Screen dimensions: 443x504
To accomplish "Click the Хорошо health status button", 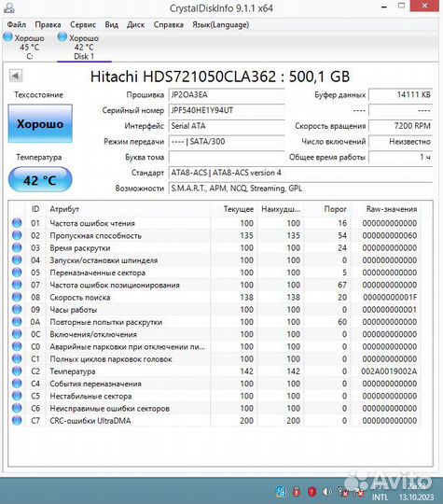I will click(40, 124).
